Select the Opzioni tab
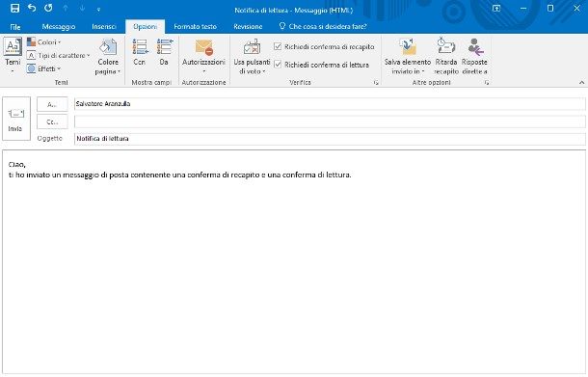Screen dimensions: 588x377 (x=146, y=27)
